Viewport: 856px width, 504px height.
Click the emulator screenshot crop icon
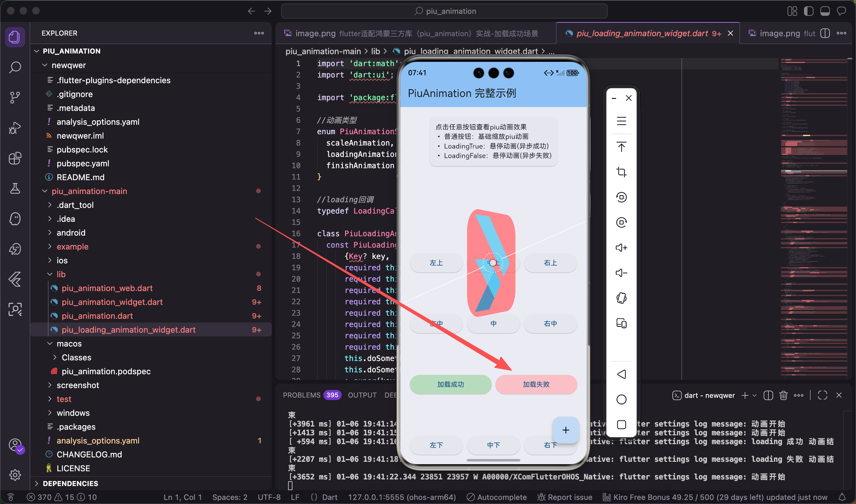click(621, 172)
